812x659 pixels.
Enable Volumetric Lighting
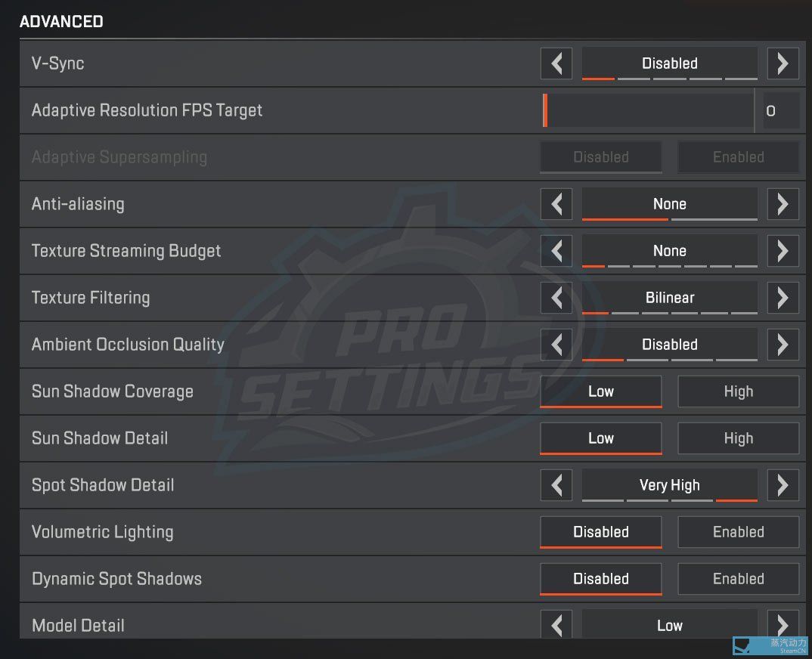pos(738,532)
